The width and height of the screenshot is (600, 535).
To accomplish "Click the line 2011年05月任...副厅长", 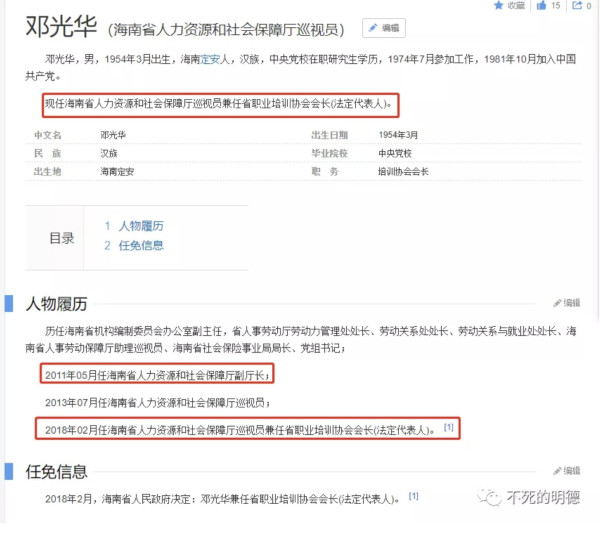I will pos(157,375).
